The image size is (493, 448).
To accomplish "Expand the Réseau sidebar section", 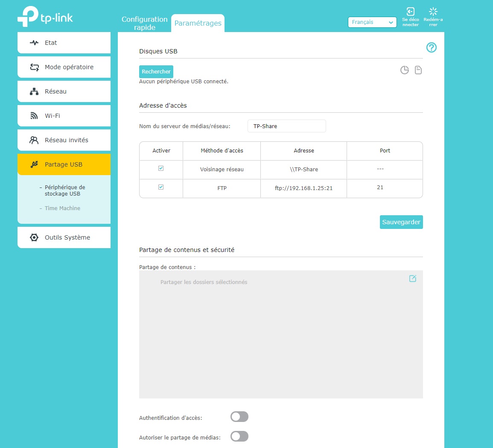I will pyautogui.click(x=64, y=91).
